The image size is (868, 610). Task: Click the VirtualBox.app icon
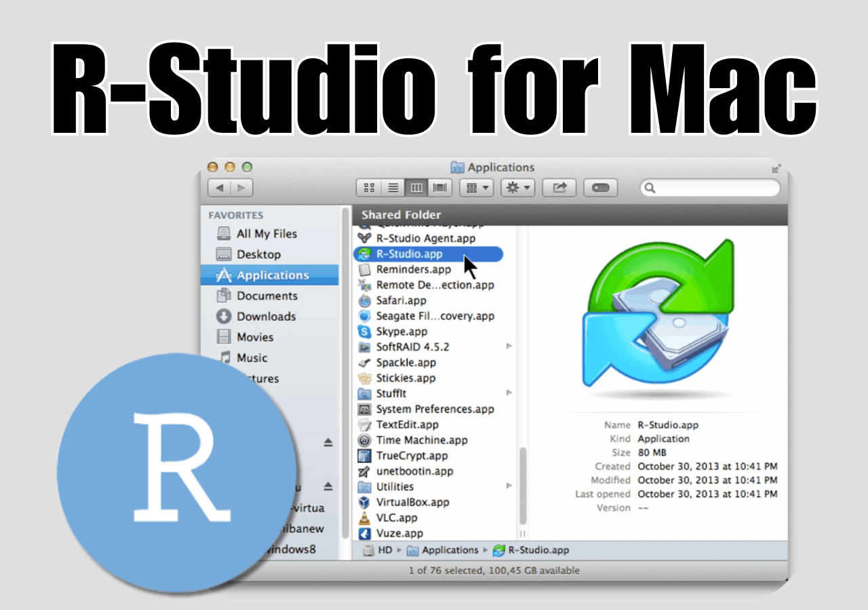tap(365, 503)
